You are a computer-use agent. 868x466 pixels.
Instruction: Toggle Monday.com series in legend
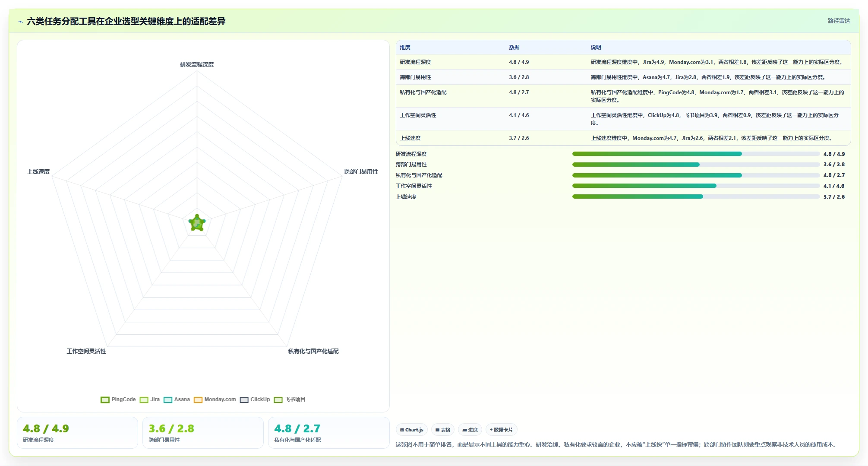point(215,399)
